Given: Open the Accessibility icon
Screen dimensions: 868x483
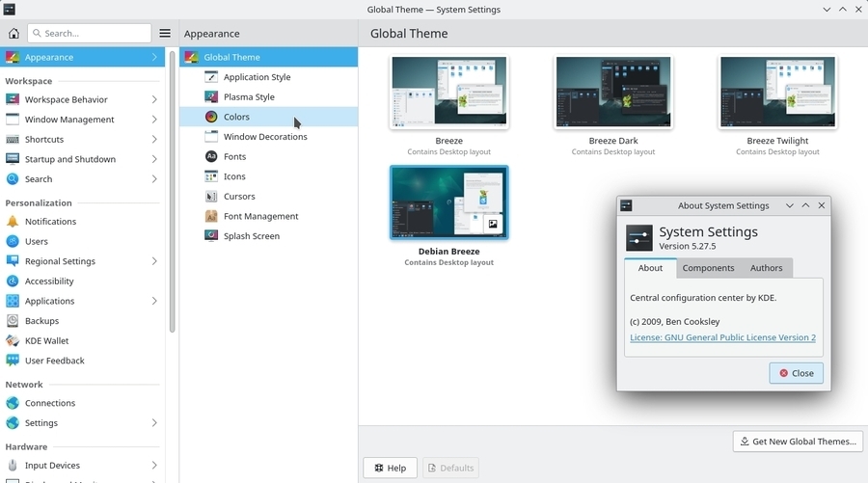Looking at the screenshot, I should 13,282.
